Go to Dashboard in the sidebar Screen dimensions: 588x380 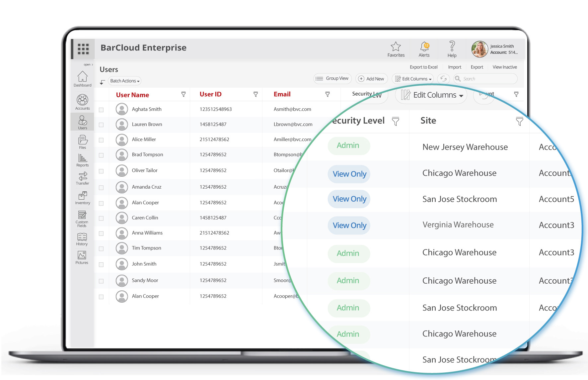click(x=82, y=79)
